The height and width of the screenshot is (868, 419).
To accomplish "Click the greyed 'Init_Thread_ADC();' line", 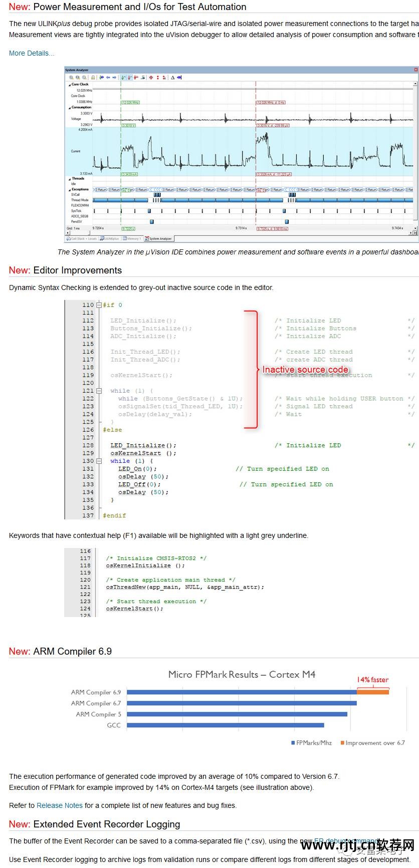I will pyautogui.click(x=145, y=360).
